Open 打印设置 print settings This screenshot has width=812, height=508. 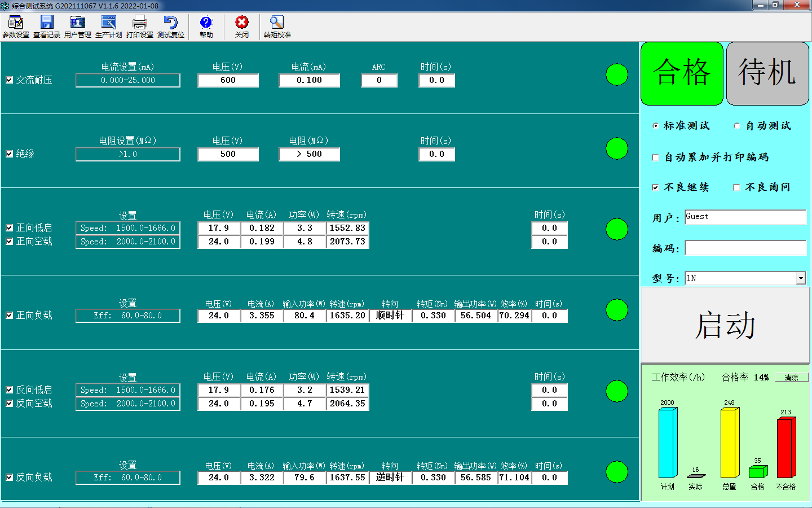[x=139, y=26]
